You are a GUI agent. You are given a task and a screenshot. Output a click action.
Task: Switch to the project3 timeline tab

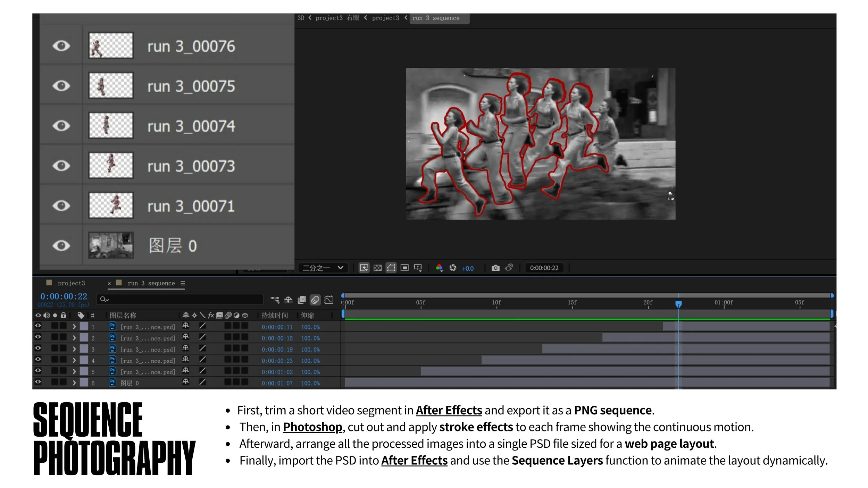coord(71,283)
